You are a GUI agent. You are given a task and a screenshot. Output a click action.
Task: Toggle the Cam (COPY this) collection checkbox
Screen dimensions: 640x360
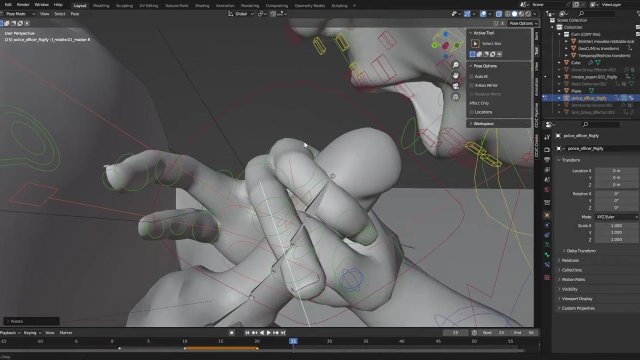pos(638,34)
